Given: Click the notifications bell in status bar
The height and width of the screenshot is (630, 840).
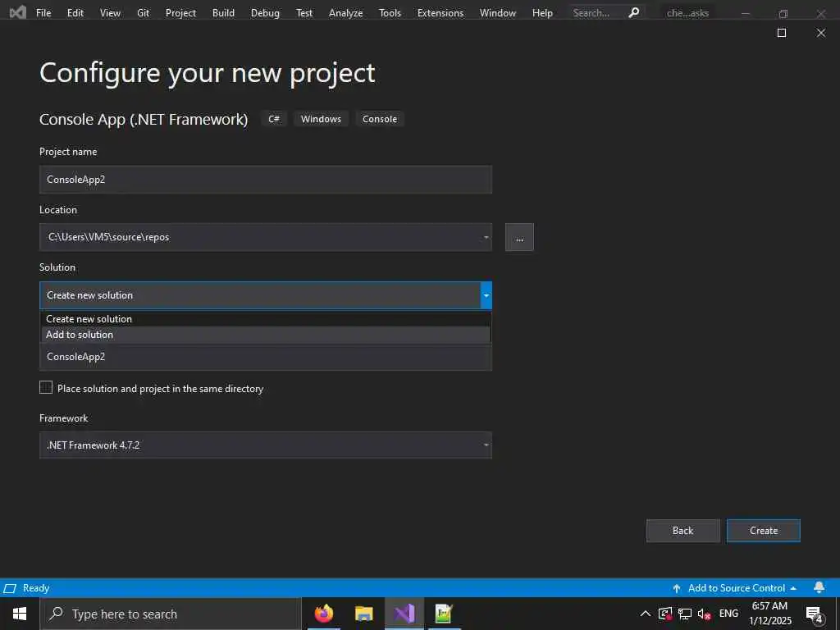Looking at the screenshot, I should coord(819,587).
